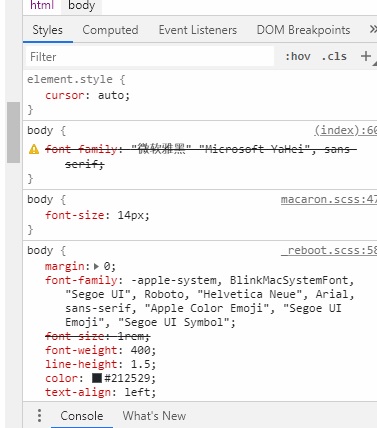Viewport: 377px width, 428px height.
Task: Click the plus icon to add a new style rule
Action: [366, 56]
